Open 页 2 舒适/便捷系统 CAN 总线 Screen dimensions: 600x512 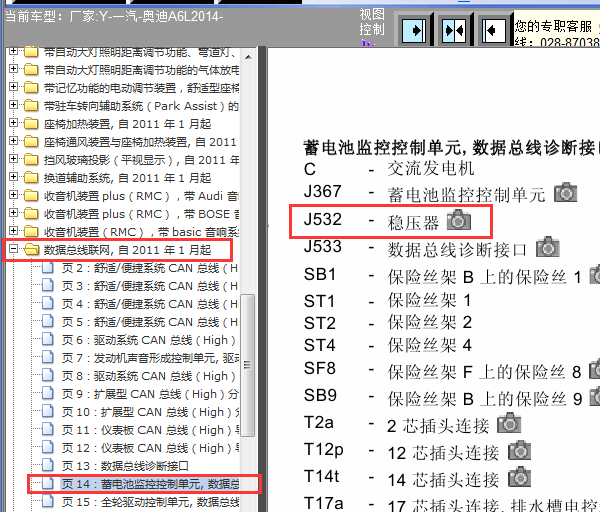click(150, 268)
